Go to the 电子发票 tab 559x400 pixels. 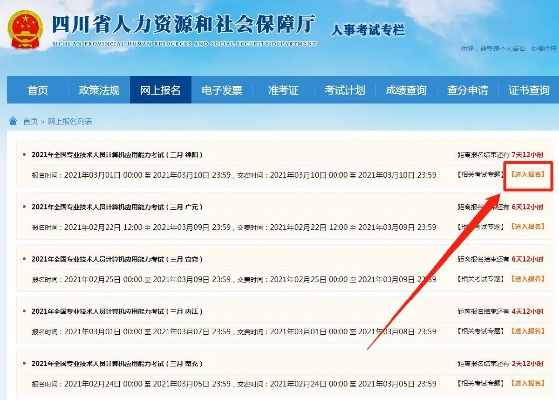point(222,90)
